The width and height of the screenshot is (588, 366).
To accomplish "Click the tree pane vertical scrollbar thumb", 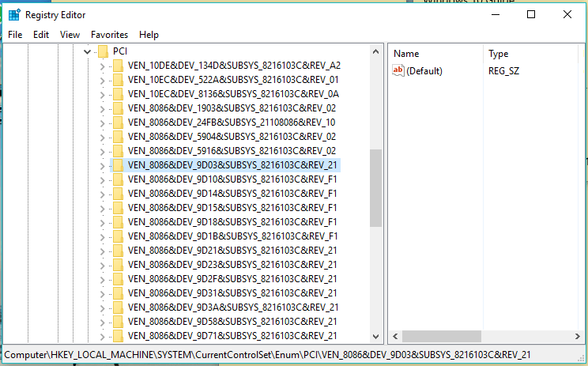I will pyautogui.click(x=375, y=186).
